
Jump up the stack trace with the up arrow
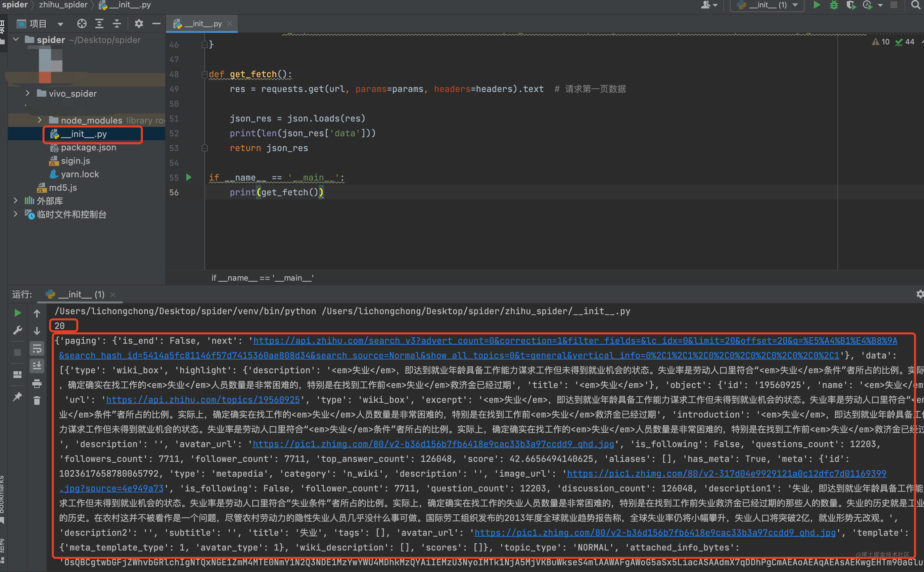click(37, 313)
